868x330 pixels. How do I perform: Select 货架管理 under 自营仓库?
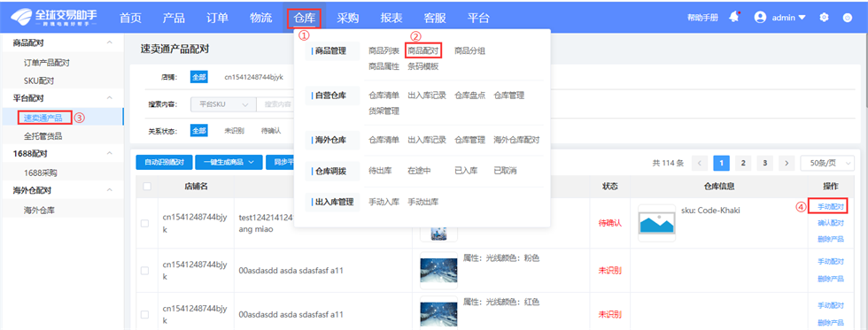384,111
